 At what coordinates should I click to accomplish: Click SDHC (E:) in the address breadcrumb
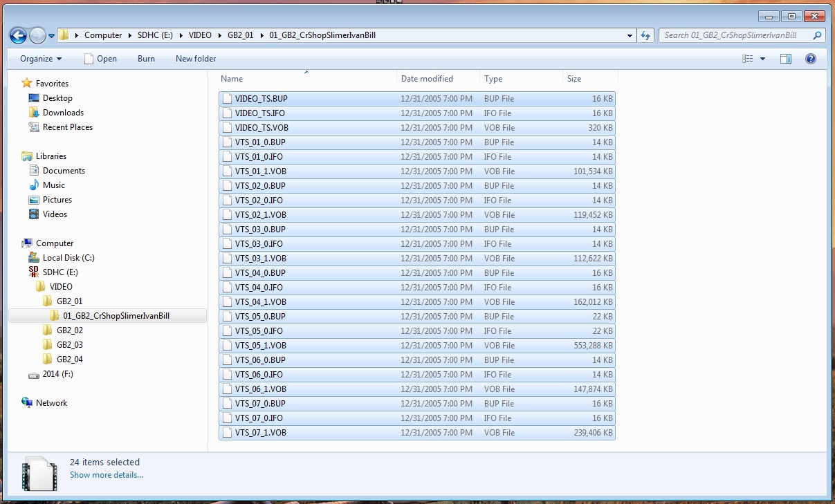156,35
